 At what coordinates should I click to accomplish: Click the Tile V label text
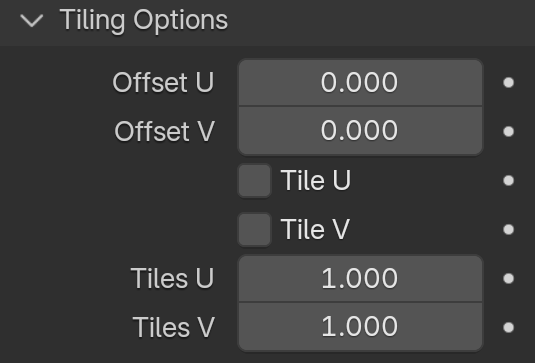tap(315, 229)
